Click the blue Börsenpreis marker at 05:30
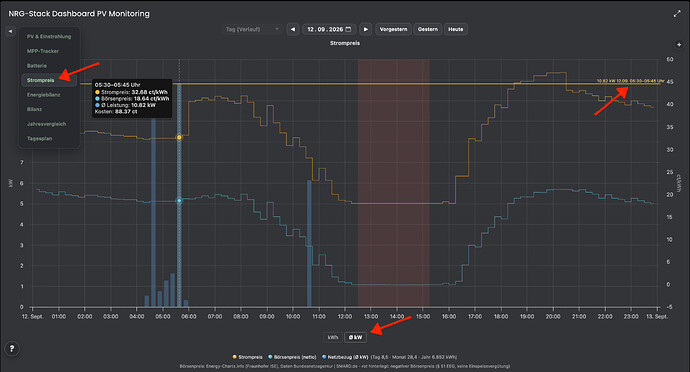This screenshot has height=372, width=690. click(x=179, y=201)
